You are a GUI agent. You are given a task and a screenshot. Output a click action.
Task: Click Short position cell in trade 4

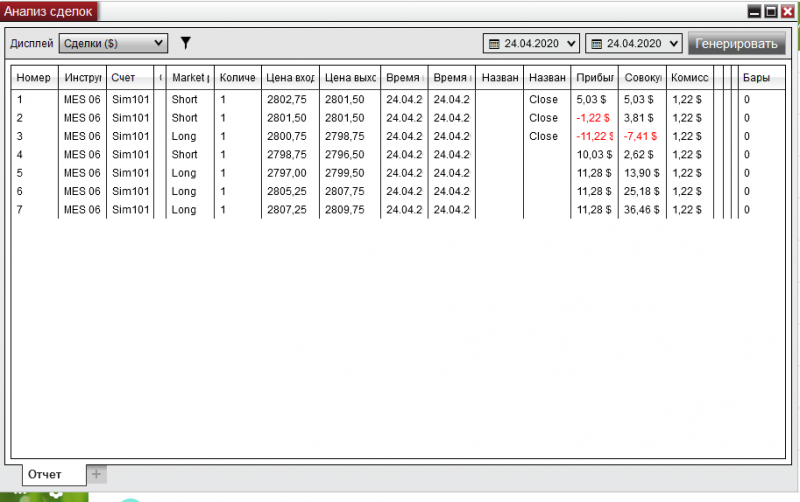point(184,155)
